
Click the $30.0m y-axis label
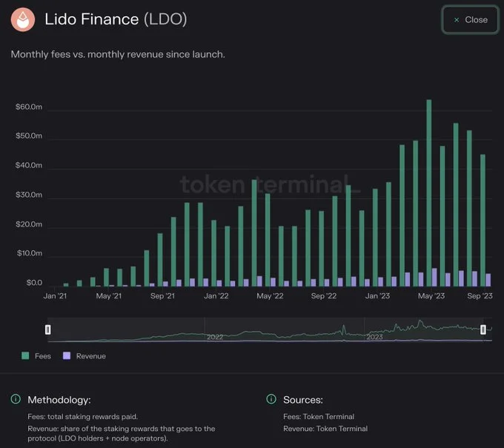coord(29,195)
